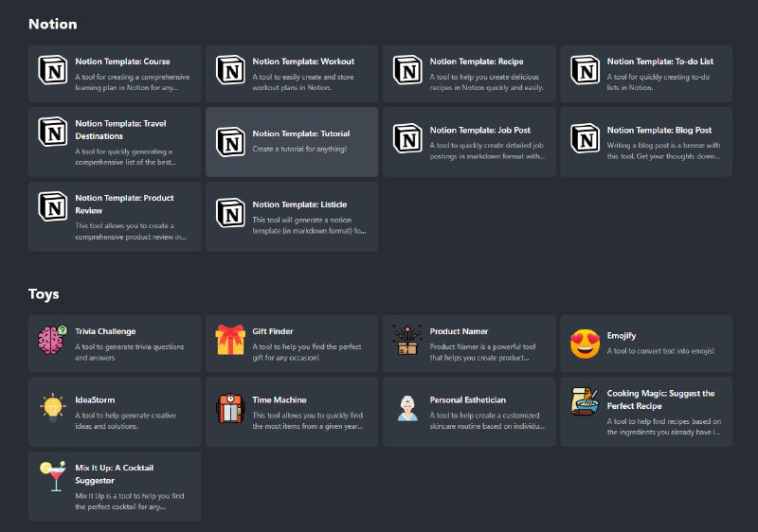
Task: Open the Notion Template: Travel Destinations title
Action: (121, 130)
